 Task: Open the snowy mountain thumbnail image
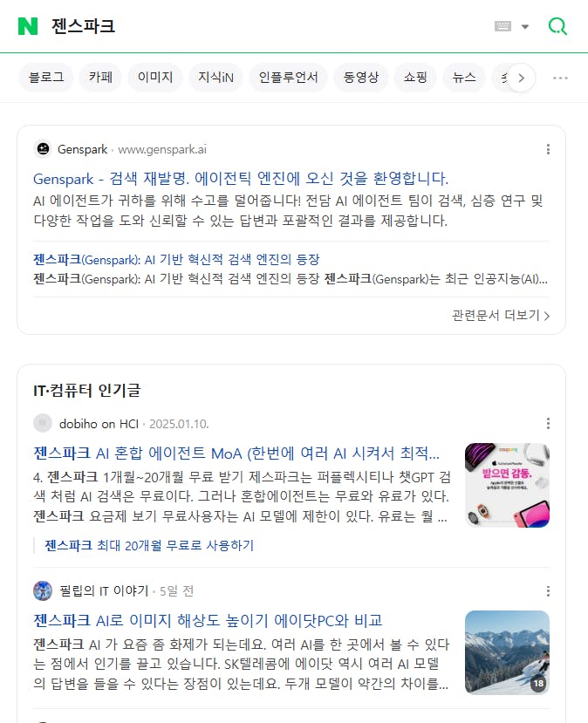tap(507, 652)
